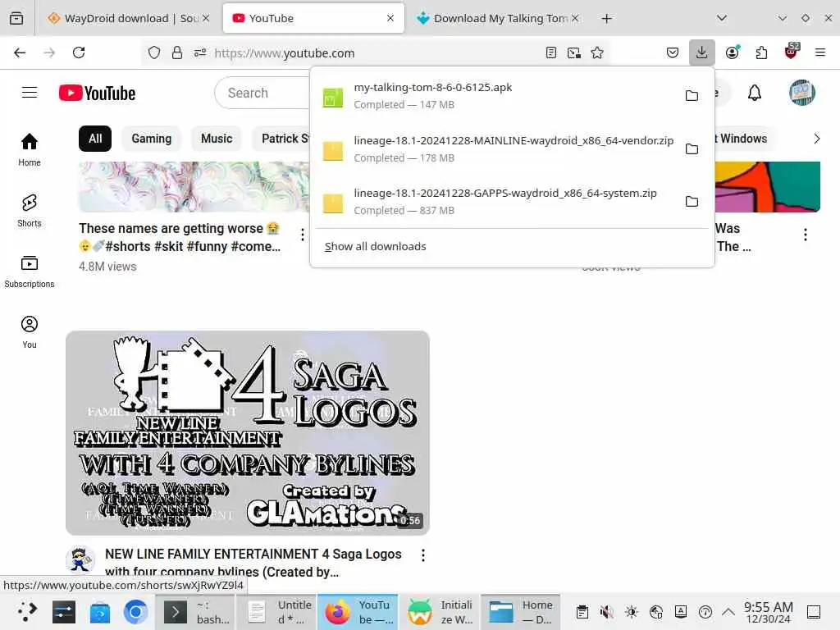Image resolution: width=840 pixels, height=630 pixels.
Task: Switch to the Initialize Waydroid taskbar entry
Action: [440, 612]
